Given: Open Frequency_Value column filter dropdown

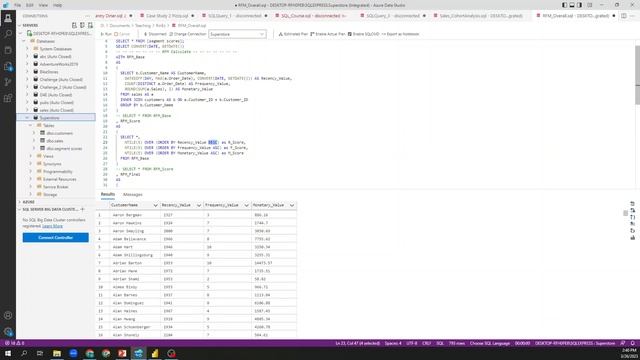Looking at the screenshot, I should pos(246,205).
